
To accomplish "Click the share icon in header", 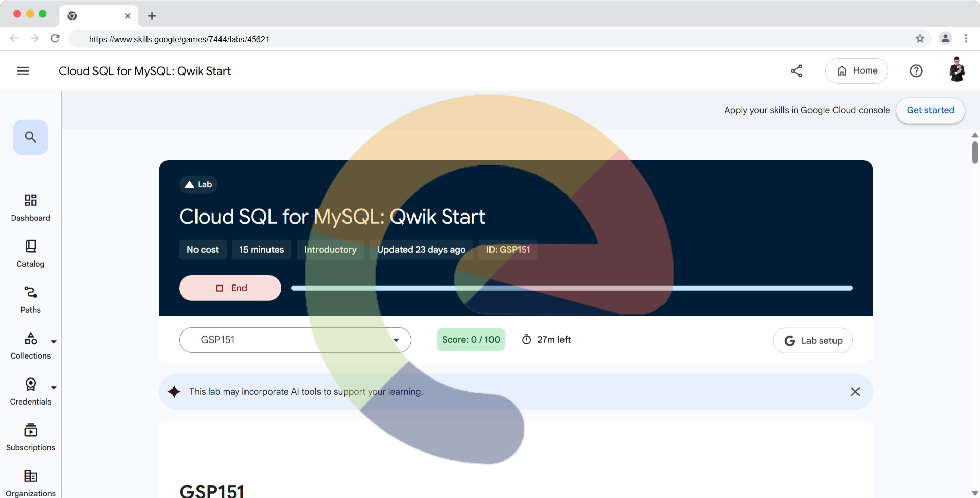I will 796,71.
